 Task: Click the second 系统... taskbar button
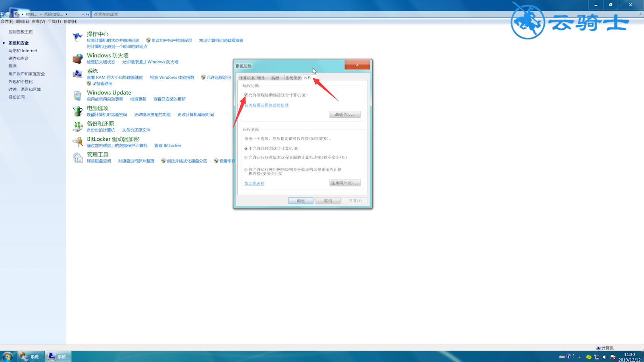click(x=58, y=357)
